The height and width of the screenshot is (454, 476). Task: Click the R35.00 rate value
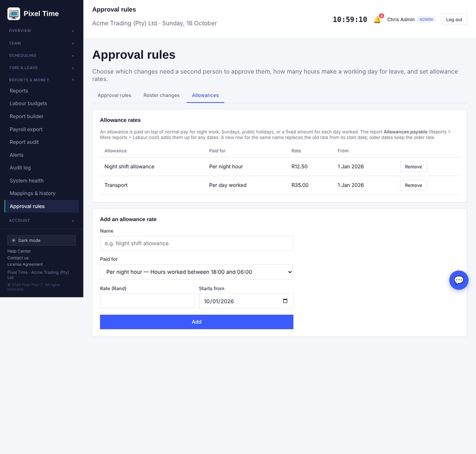(300, 185)
